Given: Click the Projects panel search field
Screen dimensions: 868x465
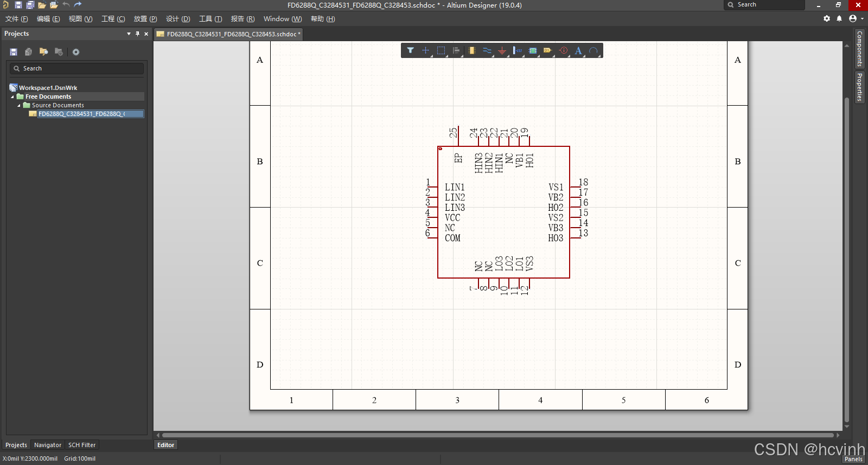Looking at the screenshot, I should (x=76, y=68).
